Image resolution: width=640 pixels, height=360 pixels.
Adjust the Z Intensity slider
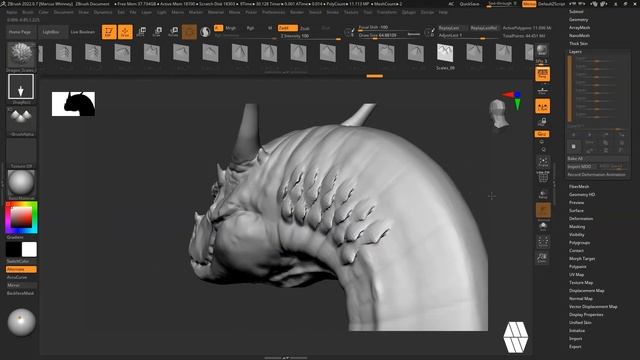310,36
